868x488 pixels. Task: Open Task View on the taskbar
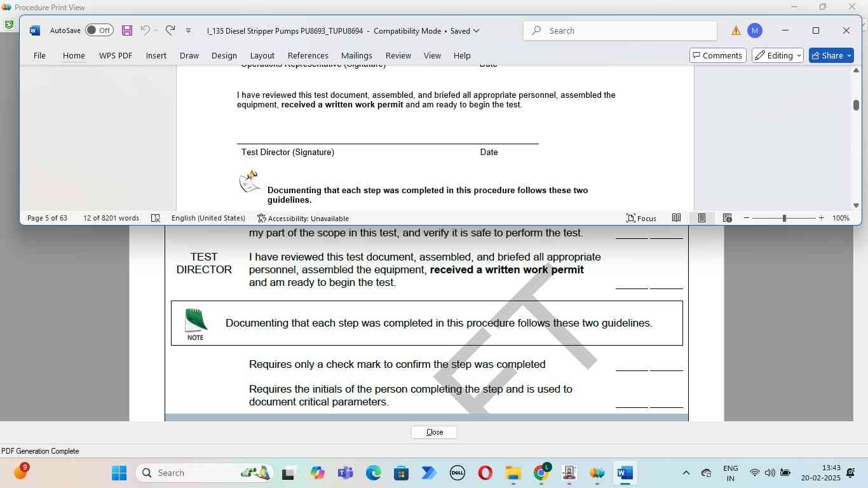tap(288, 473)
